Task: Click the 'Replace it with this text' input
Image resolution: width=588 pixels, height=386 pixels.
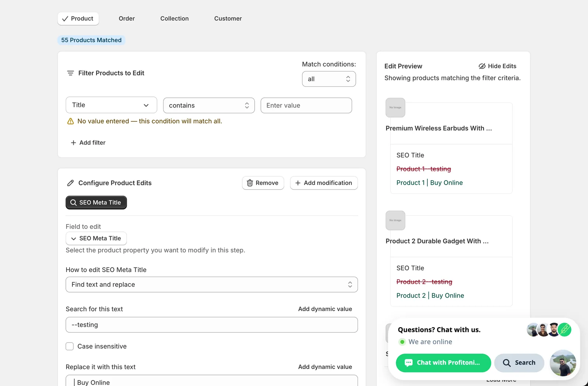Action: [x=212, y=381]
